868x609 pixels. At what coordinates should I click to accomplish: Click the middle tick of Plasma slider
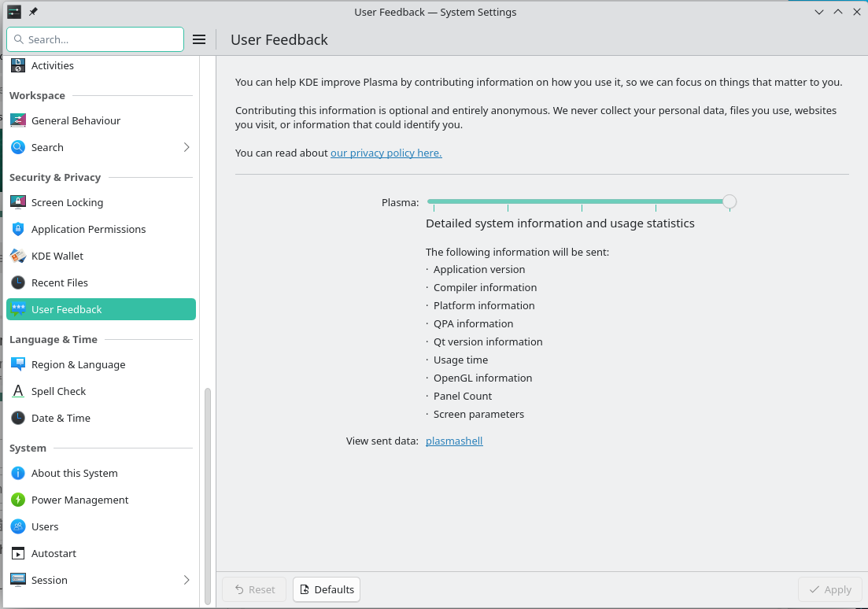click(x=582, y=209)
